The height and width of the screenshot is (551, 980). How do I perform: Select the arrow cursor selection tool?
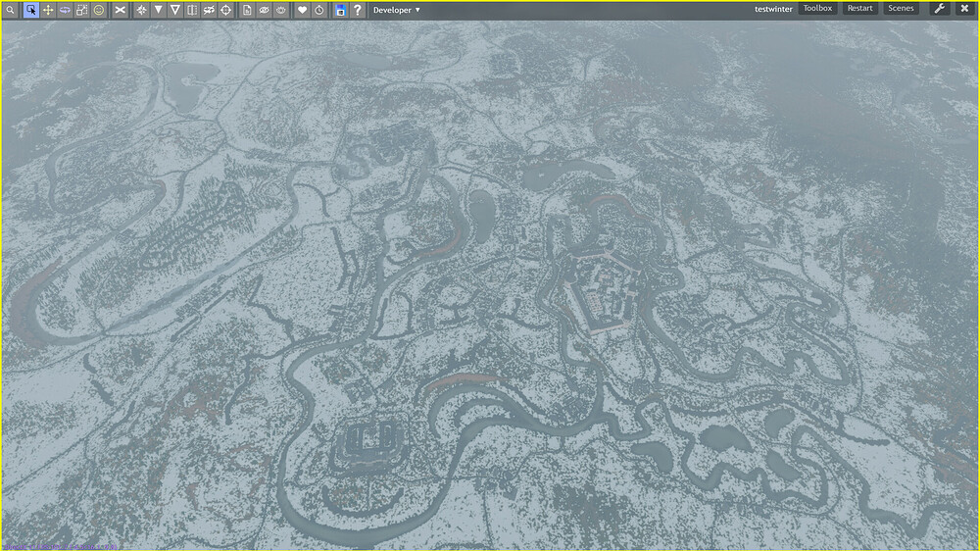30,10
